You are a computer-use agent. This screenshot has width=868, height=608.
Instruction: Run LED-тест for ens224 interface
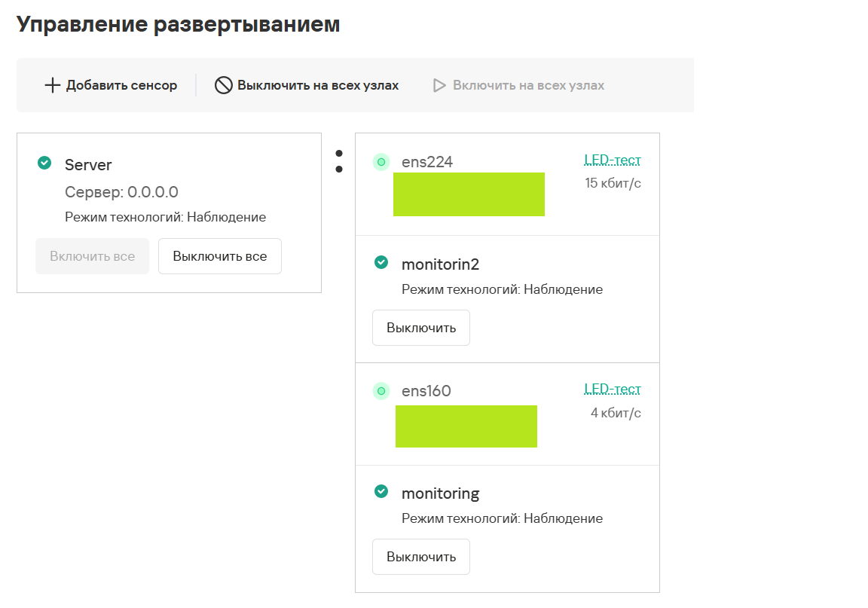coord(612,160)
